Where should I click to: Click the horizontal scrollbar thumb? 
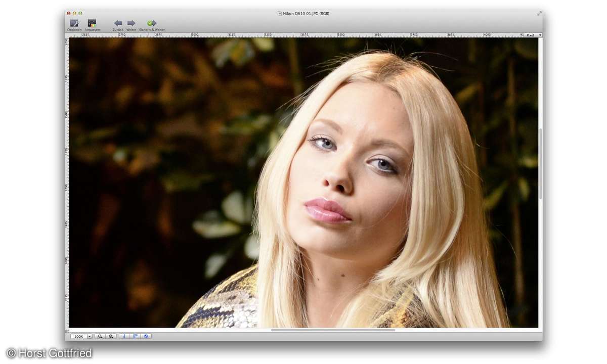tap(333, 330)
